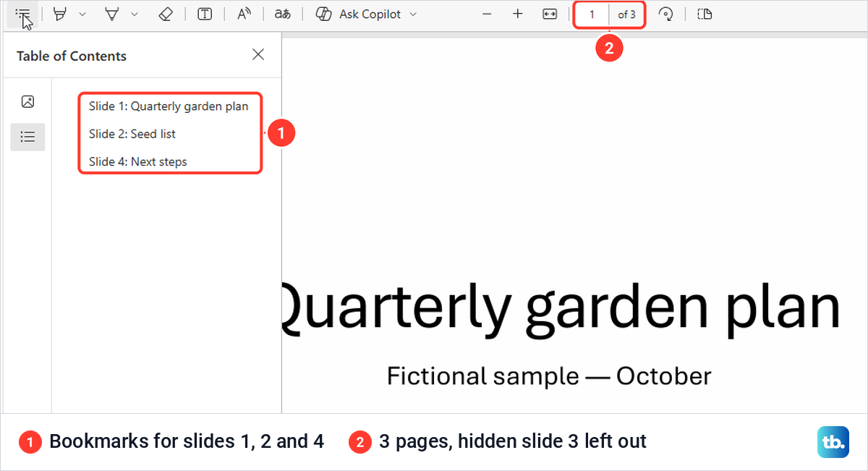This screenshot has width=868, height=471.
Task: Click the Ask Copilot button
Action: (x=359, y=14)
